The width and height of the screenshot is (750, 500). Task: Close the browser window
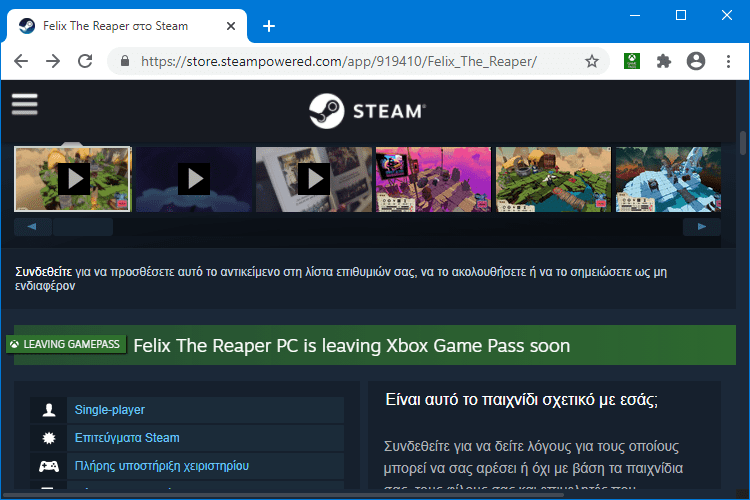click(727, 15)
